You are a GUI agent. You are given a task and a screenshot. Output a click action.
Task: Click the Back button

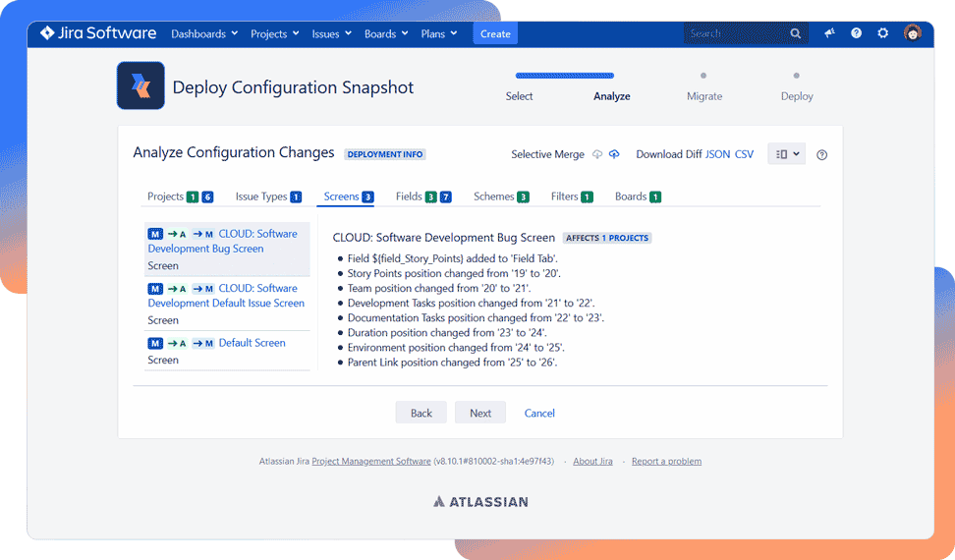click(421, 413)
